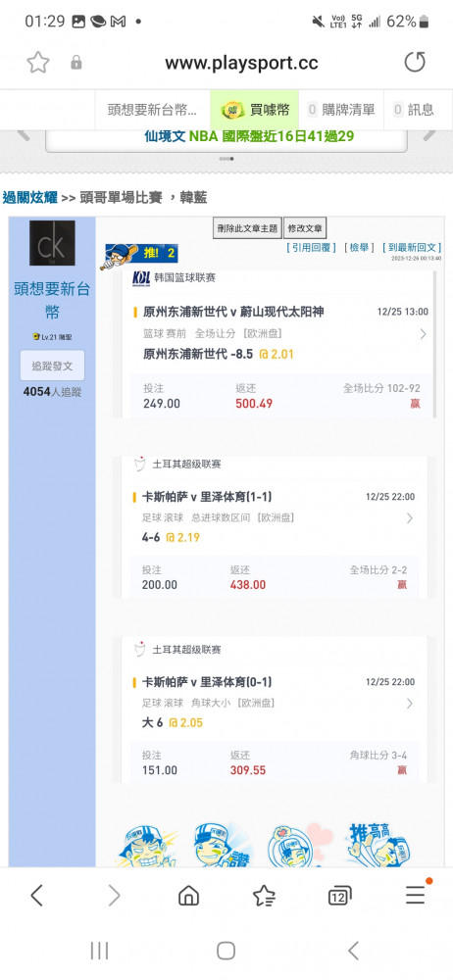The width and height of the screenshot is (453, 980).
Task: Reload the page with refresh icon
Action: [414, 63]
